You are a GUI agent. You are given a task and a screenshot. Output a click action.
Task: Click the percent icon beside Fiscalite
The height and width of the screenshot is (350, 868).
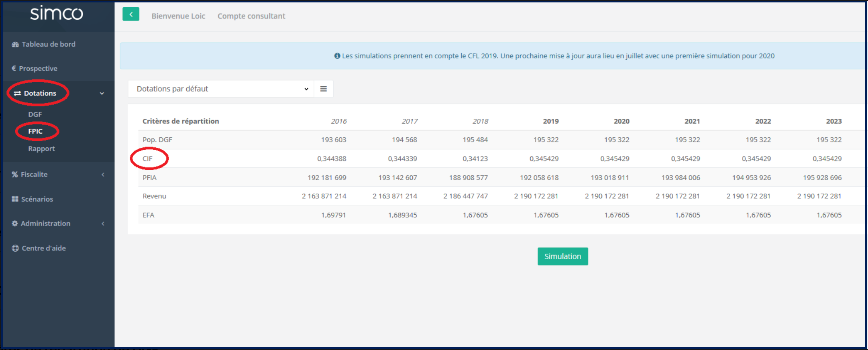[x=15, y=175]
